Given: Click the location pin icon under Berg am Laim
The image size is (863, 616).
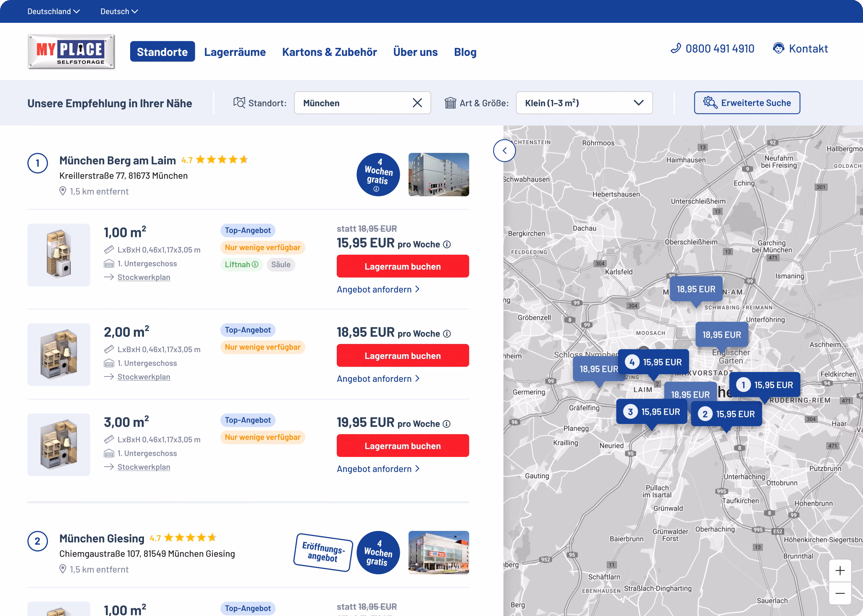Looking at the screenshot, I should (x=63, y=191).
